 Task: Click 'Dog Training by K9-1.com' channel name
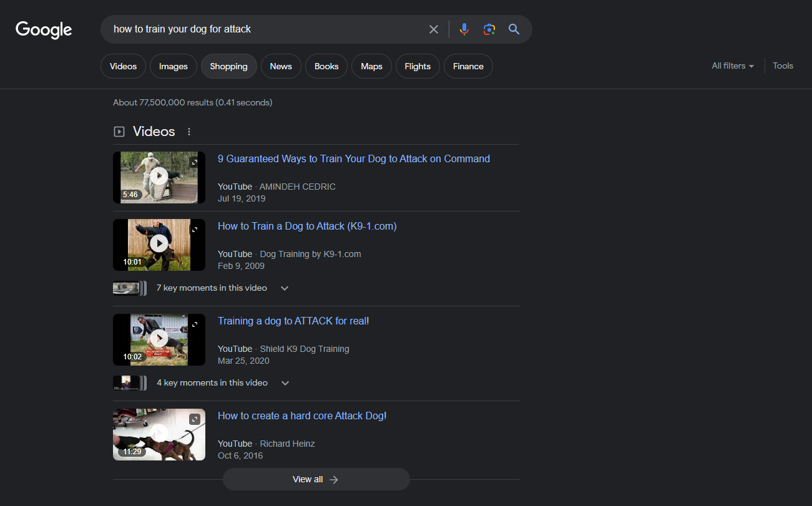310,254
